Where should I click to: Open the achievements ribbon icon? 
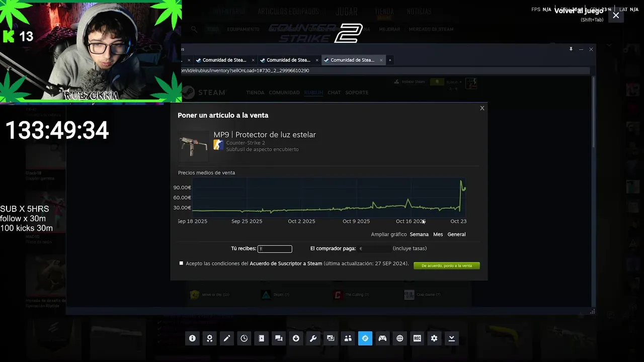tap(210, 338)
